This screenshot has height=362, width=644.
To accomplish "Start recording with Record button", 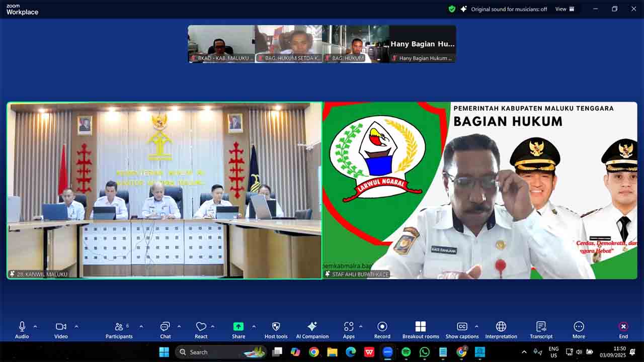I will (382, 329).
